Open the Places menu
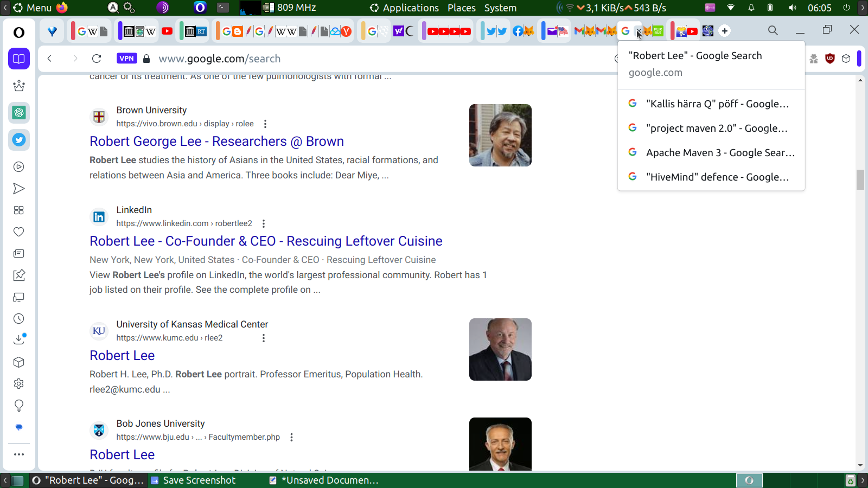The width and height of the screenshot is (868, 488). (462, 8)
